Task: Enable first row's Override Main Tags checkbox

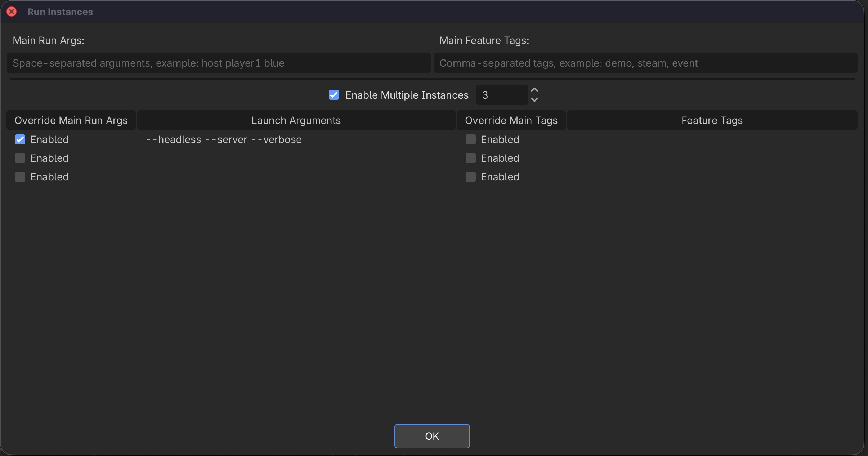Action: pos(470,139)
